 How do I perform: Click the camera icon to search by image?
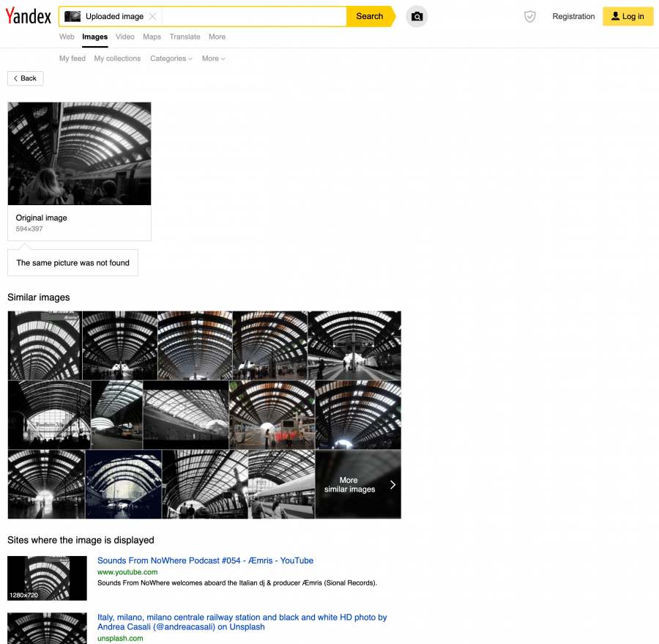click(417, 16)
